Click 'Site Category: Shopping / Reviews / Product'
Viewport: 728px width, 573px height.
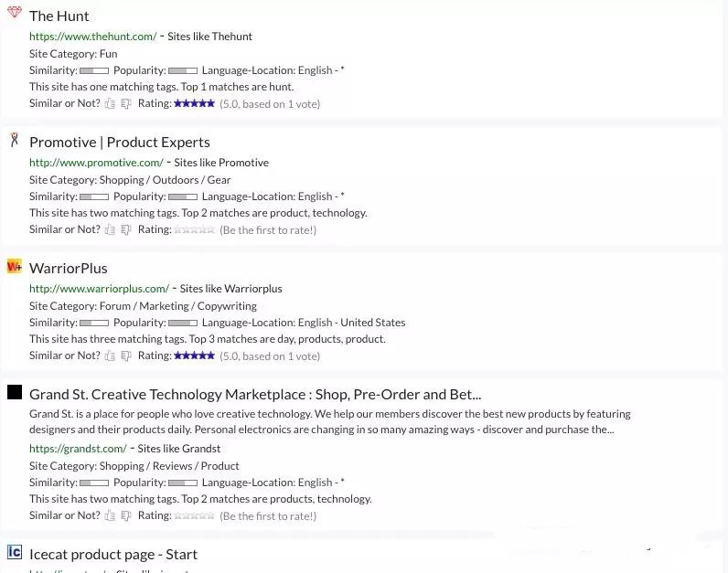pos(134,466)
